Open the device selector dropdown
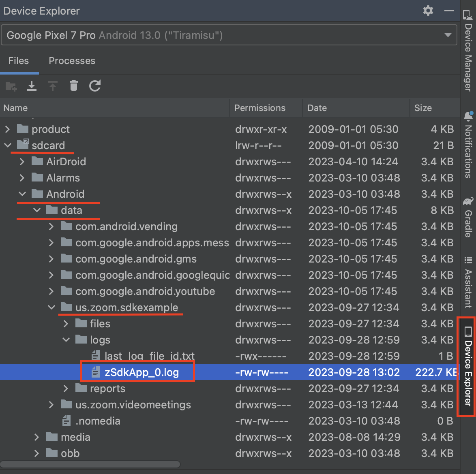The image size is (476, 474). coord(448,35)
